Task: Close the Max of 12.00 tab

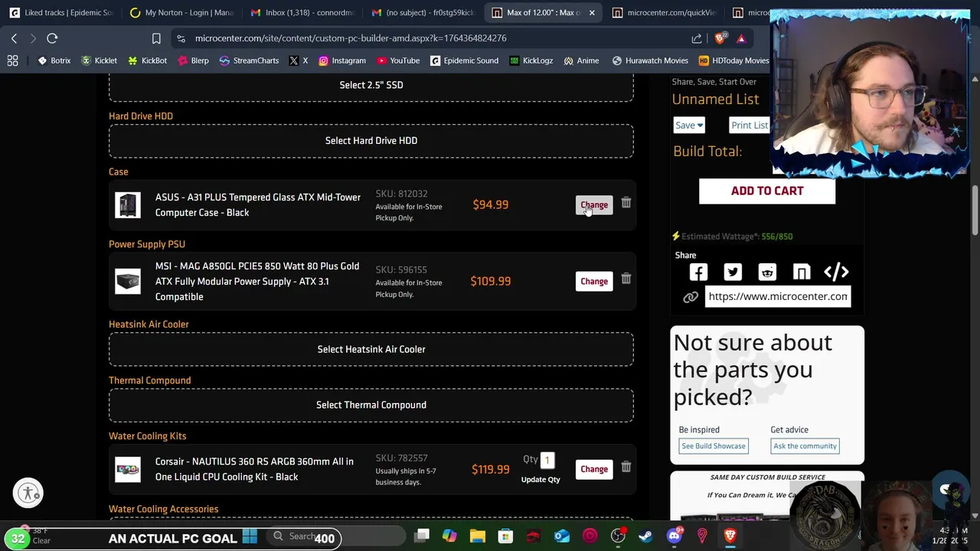Action: 592,12
